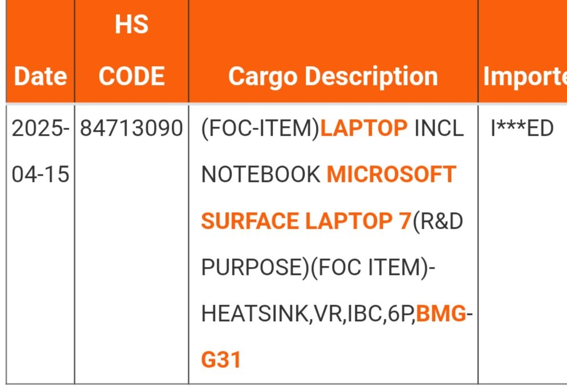Click the (R&D text after SURFACE LAPTOP 7
This screenshot has height=392, width=567.
(437, 221)
